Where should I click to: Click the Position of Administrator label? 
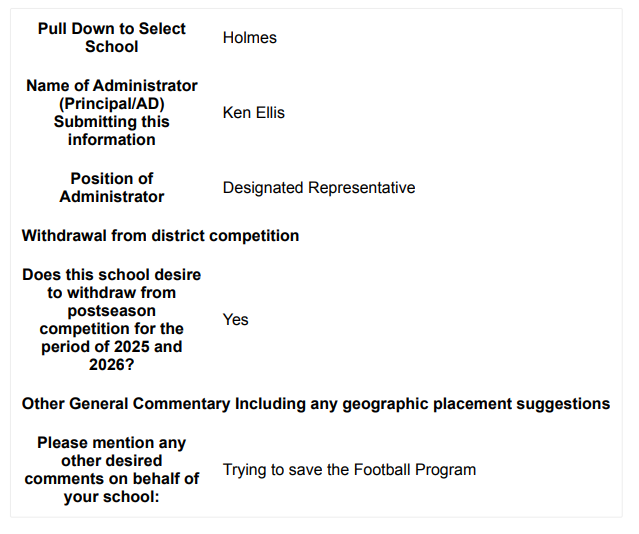click(x=111, y=188)
